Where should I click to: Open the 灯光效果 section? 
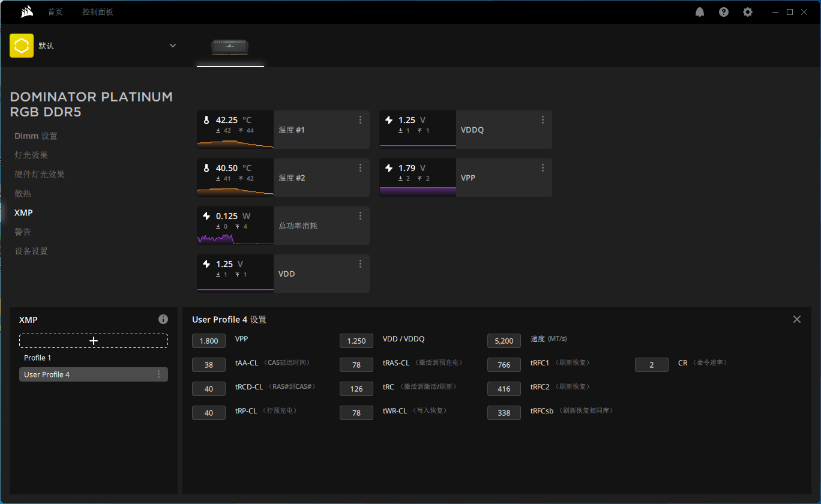coord(31,155)
